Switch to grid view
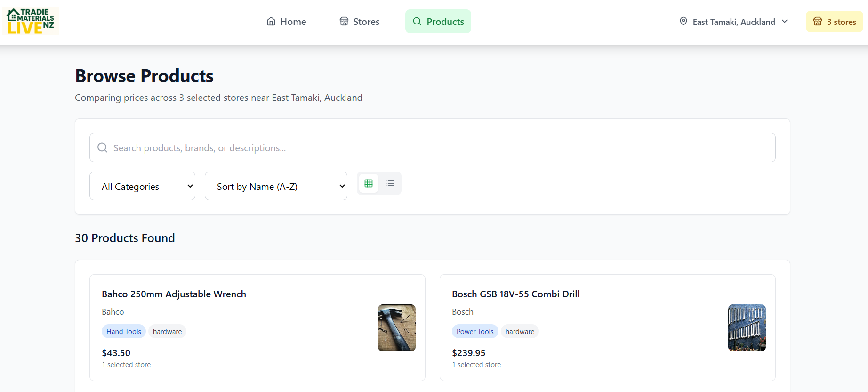The height and width of the screenshot is (392, 868). click(x=369, y=183)
